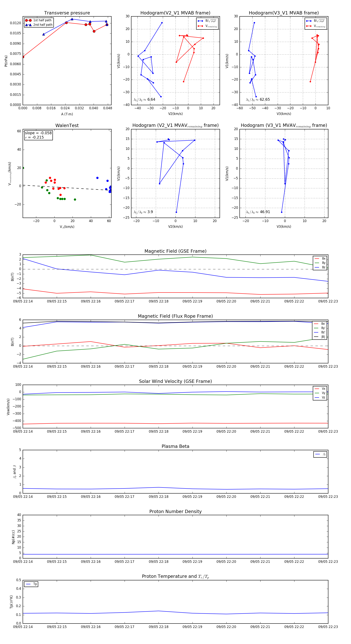
Task: Click the 'Pt(nPa)' y-axis label
Action: (x=6, y=61)
